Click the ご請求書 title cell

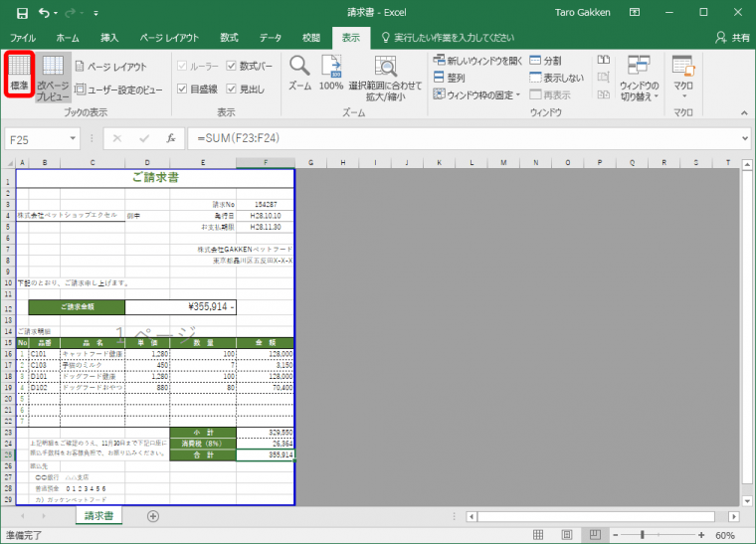[155, 178]
